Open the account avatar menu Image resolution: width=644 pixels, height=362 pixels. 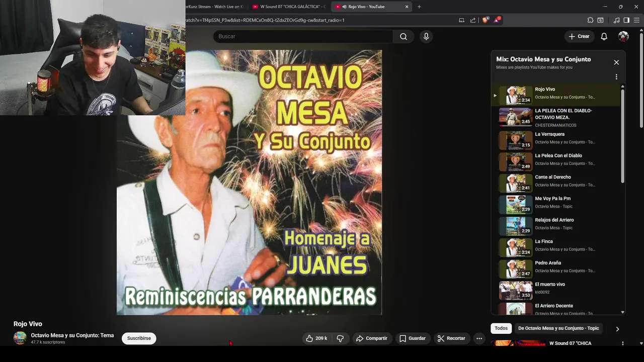coord(623,36)
